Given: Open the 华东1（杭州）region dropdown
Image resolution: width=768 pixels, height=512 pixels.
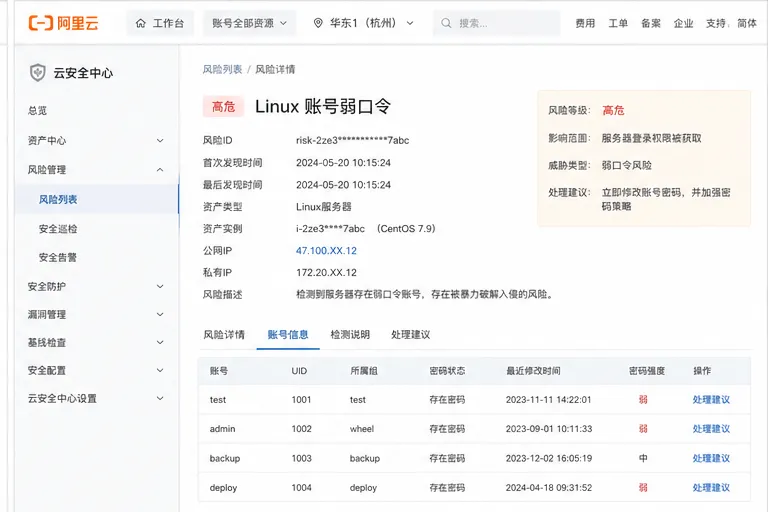Looking at the screenshot, I should pyautogui.click(x=363, y=23).
